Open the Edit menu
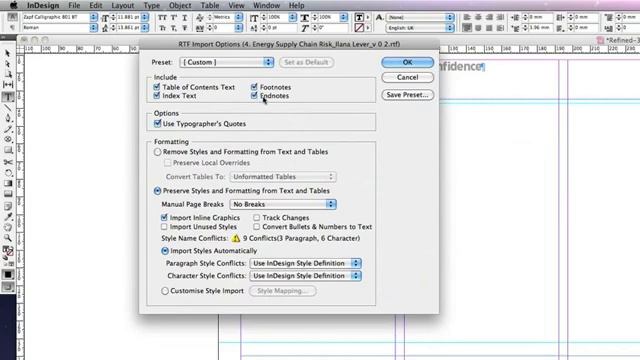This screenshot has height=360, width=640. [96, 6]
